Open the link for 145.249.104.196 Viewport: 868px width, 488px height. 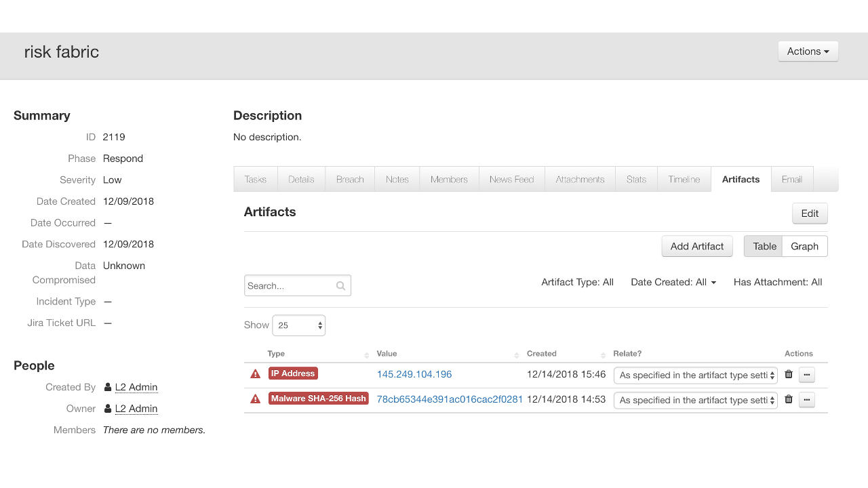414,374
